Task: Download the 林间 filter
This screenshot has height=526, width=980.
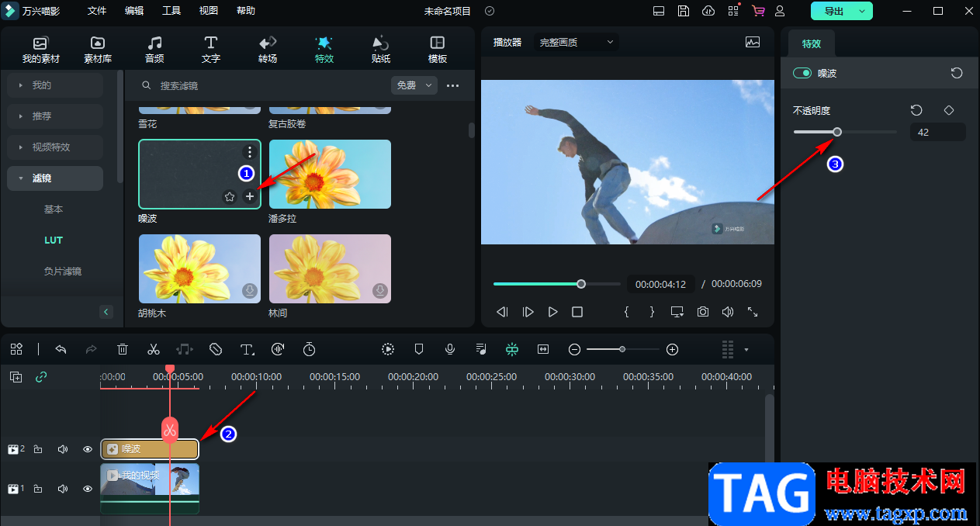Action: (380, 291)
